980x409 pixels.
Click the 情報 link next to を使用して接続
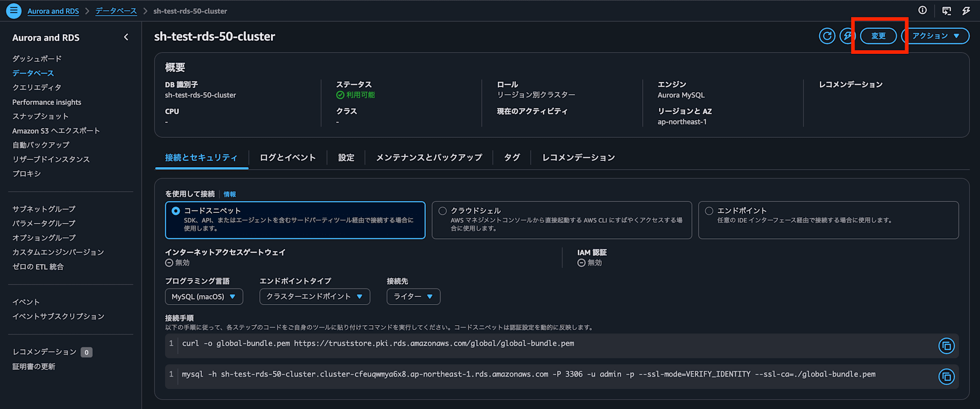pyautogui.click(x=230, y=194)
